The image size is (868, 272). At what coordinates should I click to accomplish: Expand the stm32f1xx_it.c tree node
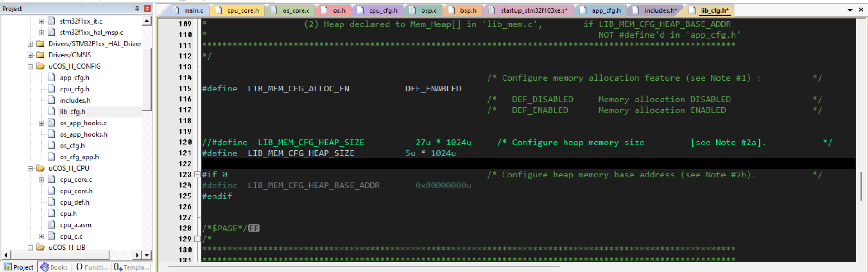41,21
